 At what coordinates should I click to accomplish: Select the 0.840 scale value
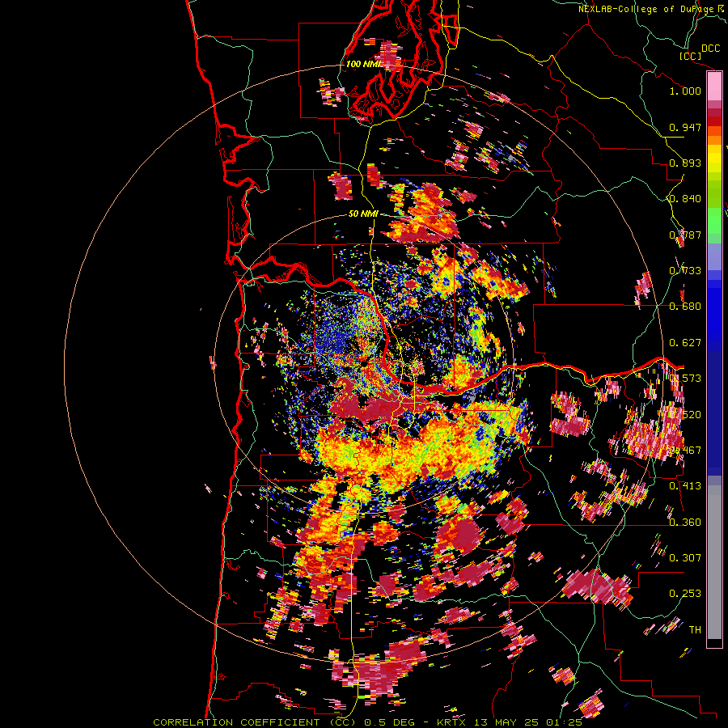tap(685, 199)
